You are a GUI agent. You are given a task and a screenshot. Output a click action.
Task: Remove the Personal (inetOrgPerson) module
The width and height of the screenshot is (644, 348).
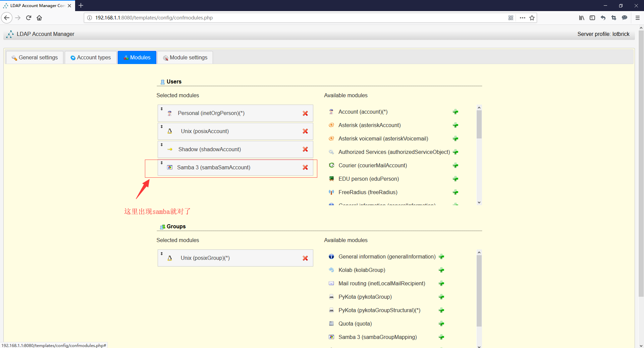305,113
